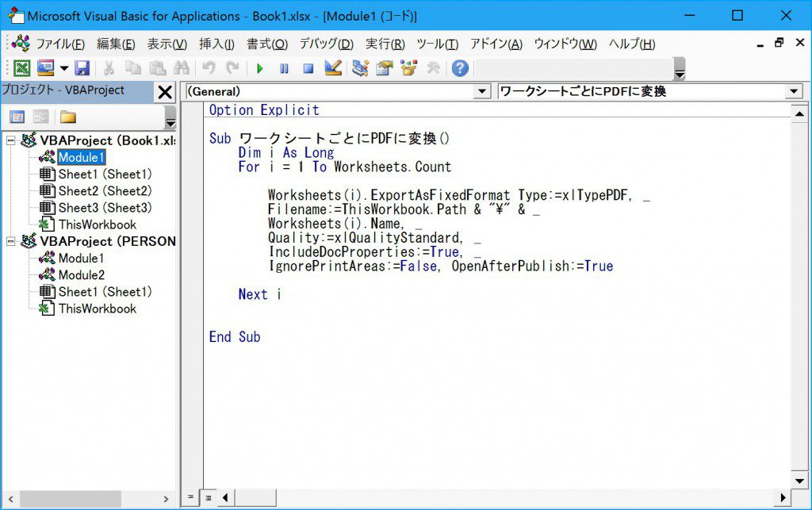Screen dimensions: 812x510
Task: Click the Cut scissors icon
Action: (x=109, y=68)
